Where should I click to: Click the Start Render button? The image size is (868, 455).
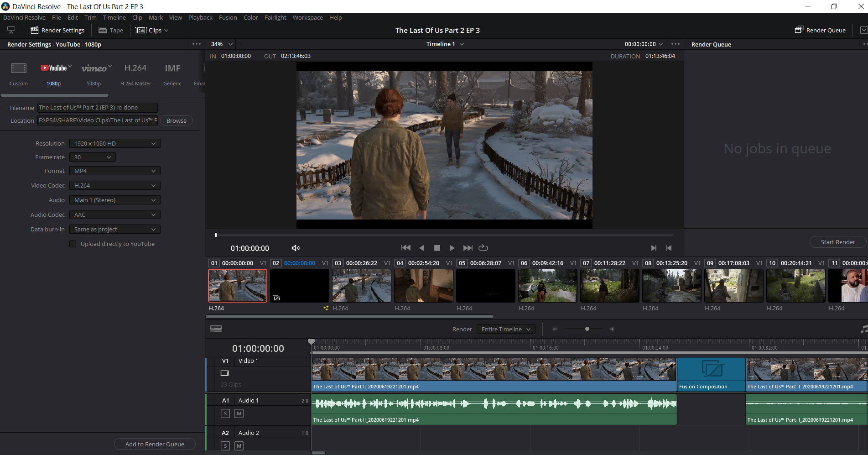[x=837, y=242]
